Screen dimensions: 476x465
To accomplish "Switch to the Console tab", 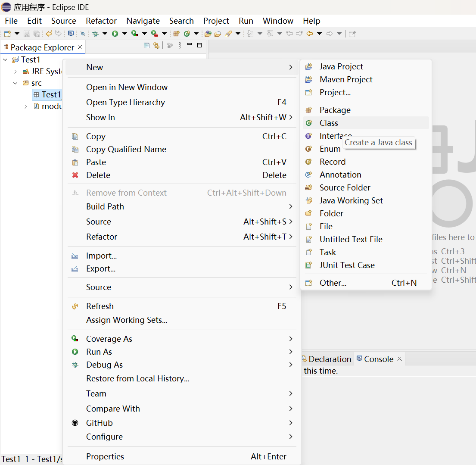I will point(378,359).
